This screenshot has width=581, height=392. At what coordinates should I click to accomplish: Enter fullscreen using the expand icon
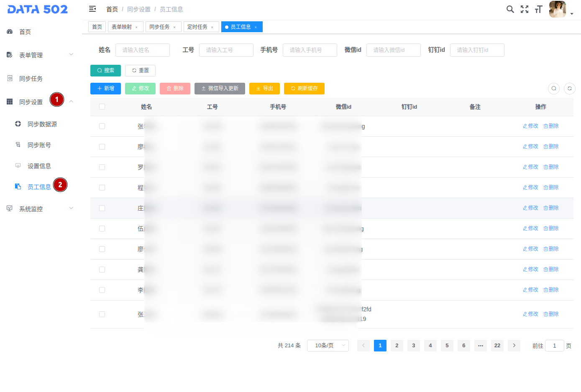coord(524,9)
